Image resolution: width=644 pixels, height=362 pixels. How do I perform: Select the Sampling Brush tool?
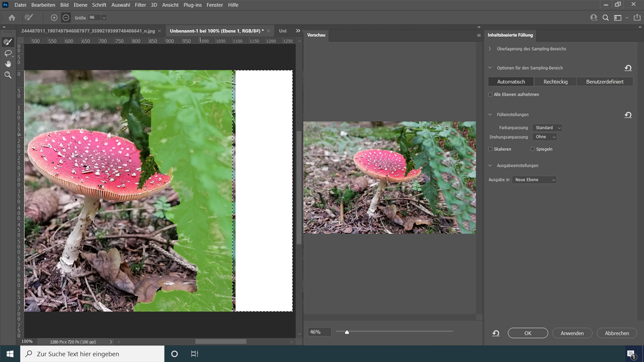8,42
